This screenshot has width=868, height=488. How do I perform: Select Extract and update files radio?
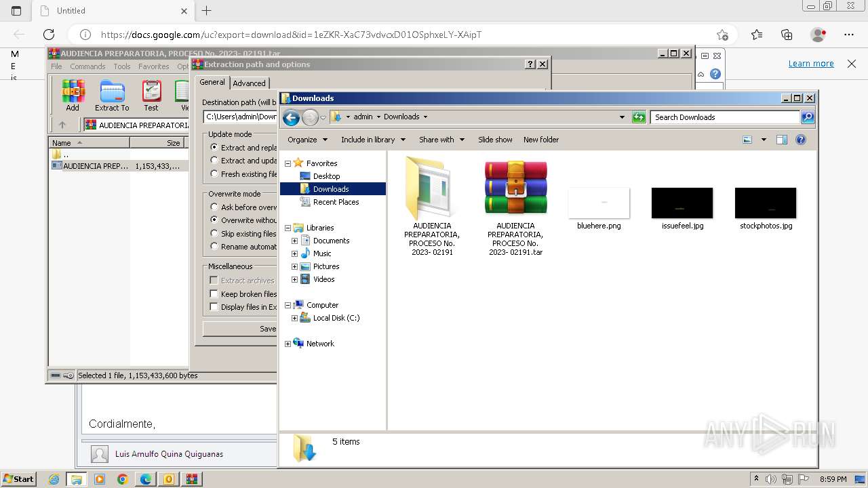(214, 161)
